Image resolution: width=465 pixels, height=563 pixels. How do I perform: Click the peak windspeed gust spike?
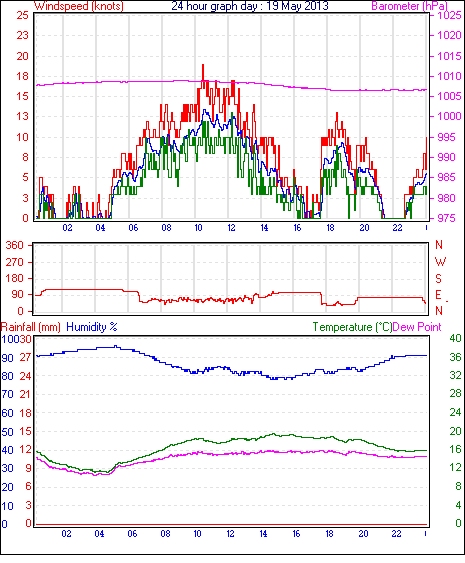click(x=203, y=69)
